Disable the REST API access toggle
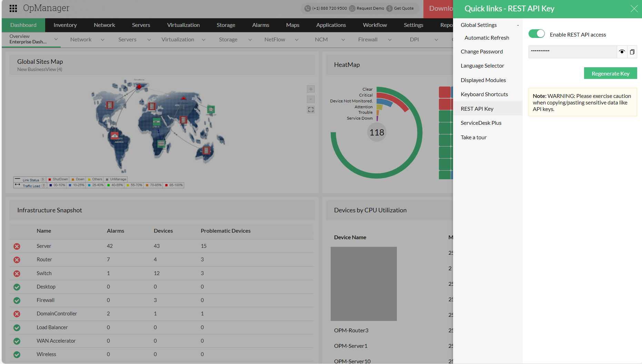This screenshot has height=364, width=642. click(536, 34)
